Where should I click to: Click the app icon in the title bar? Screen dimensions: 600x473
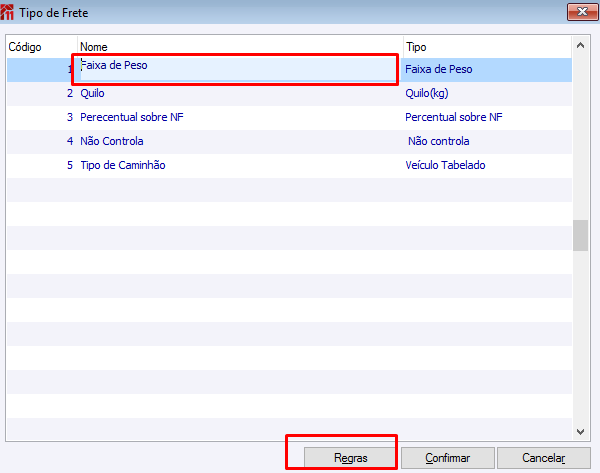coord(7,12)
